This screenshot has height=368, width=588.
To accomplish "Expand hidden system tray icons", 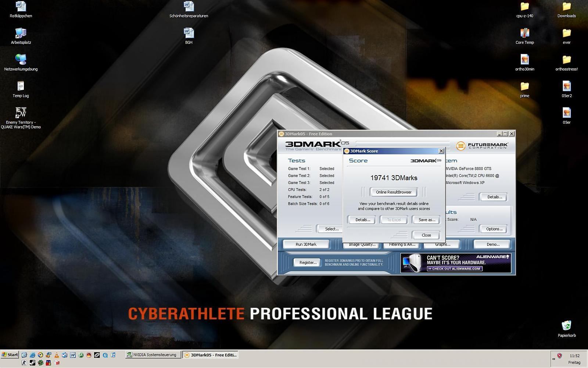I will pos(553,359).
